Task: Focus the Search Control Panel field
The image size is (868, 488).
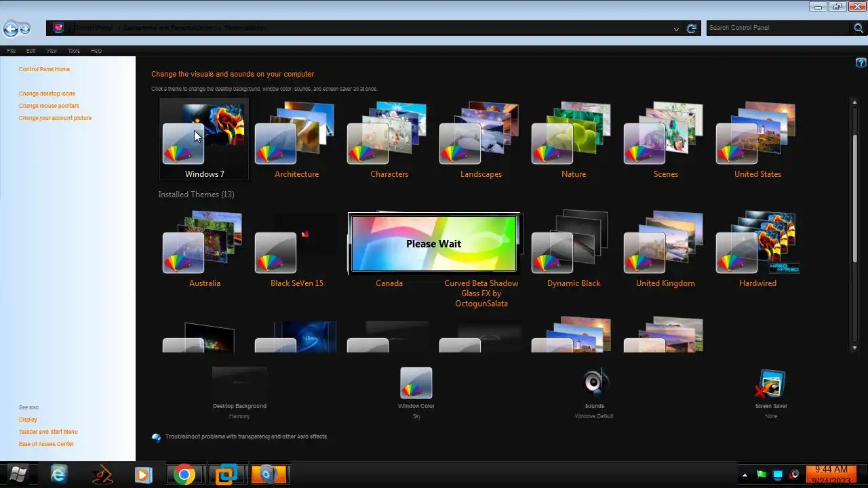Action: point(778,28)
